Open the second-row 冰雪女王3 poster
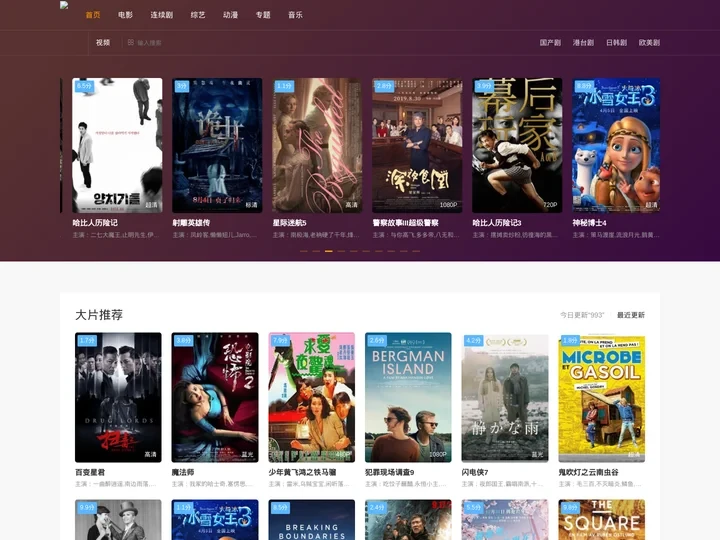The height and width of the screenshot is (540, 720). pyautogui.click(x=215, y=520)
